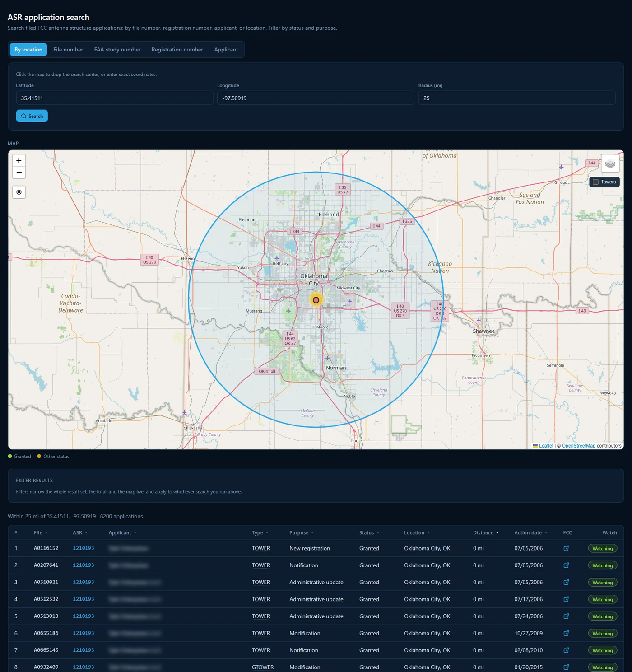
Task: Open FCC external link for file A0513013
Action: pyautogui.click(x=566, y=616)
